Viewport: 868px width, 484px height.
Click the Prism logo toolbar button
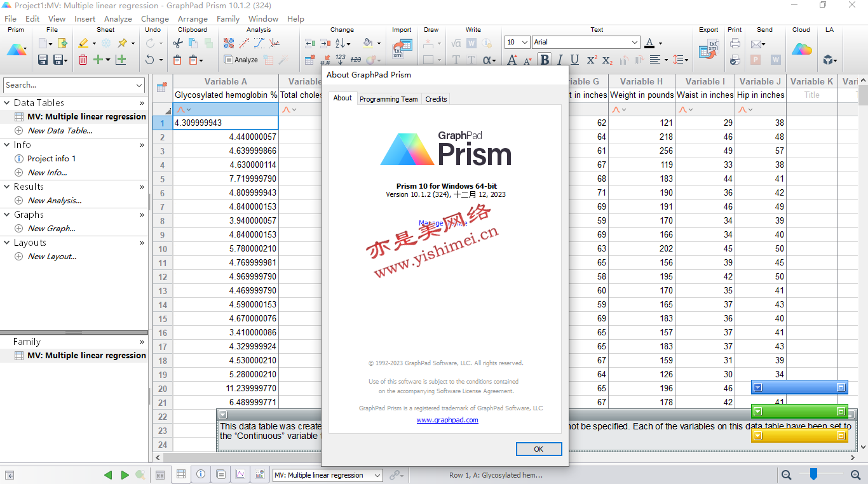pyautogui.click(x=17, y=50)
